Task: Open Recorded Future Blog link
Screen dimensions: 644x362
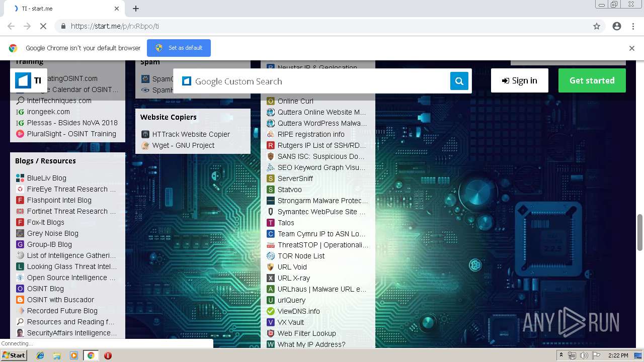Action: [62, 311]
